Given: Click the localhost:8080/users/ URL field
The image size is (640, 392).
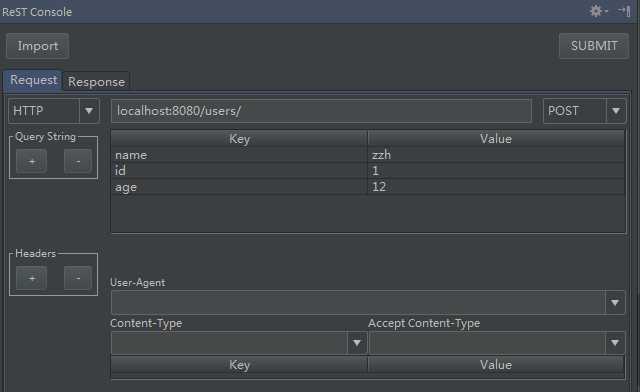Looking at the screenshot, I should point(321,111).
